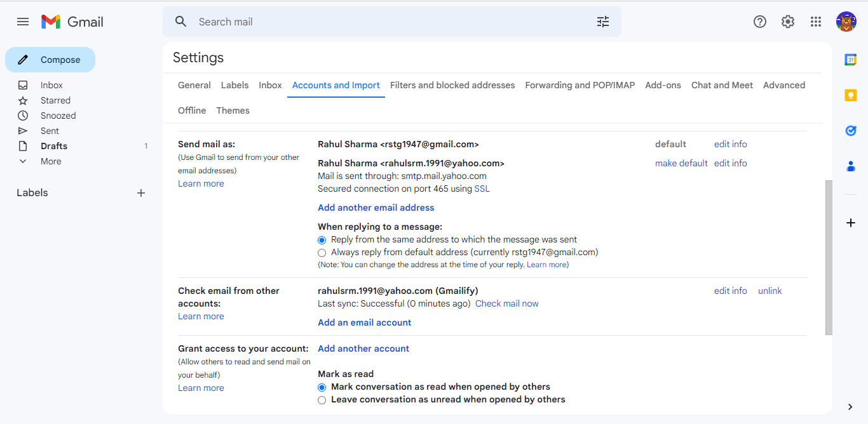Edit info for rstg1947@gmail.com
The height and width of the screenshot is (424, 868).
click(731, 144)
